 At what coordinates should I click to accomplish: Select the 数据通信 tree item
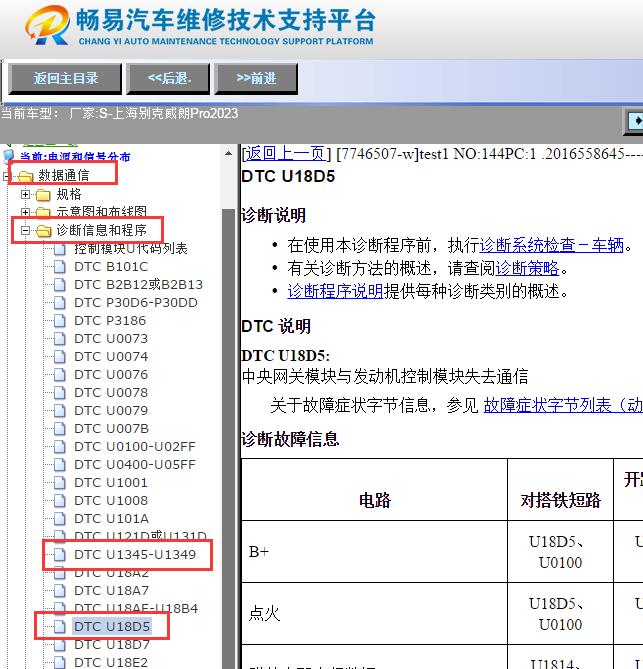(64, 175)
